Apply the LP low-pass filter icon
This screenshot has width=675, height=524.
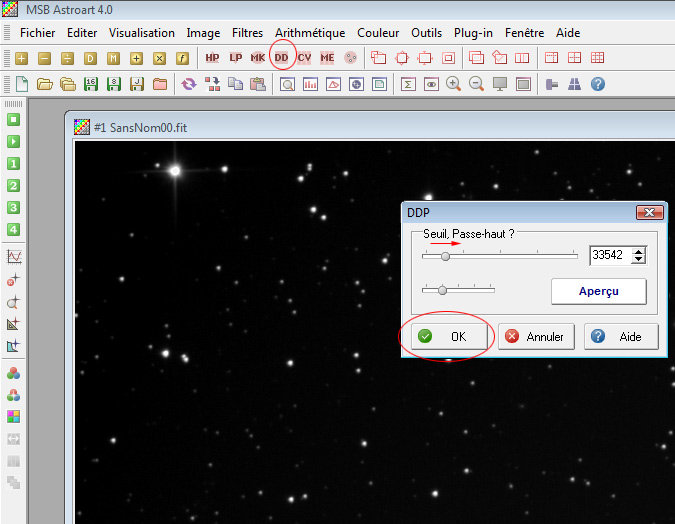coord(235,58)
